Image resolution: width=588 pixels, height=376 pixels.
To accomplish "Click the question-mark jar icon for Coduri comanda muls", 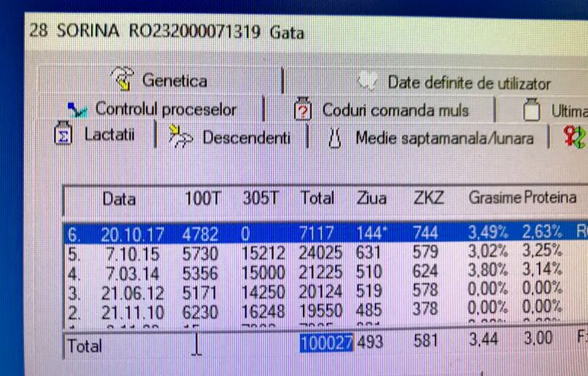I will 303,109.
